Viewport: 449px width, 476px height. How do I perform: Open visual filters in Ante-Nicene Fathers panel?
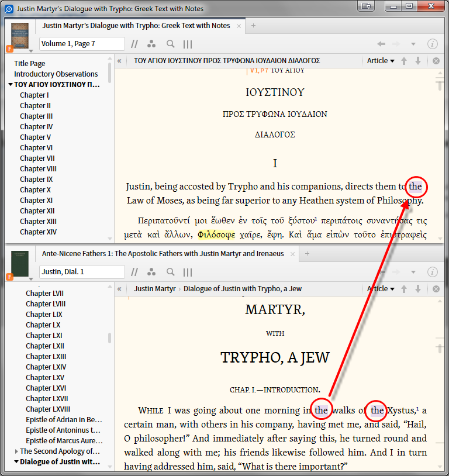(151, 273)
